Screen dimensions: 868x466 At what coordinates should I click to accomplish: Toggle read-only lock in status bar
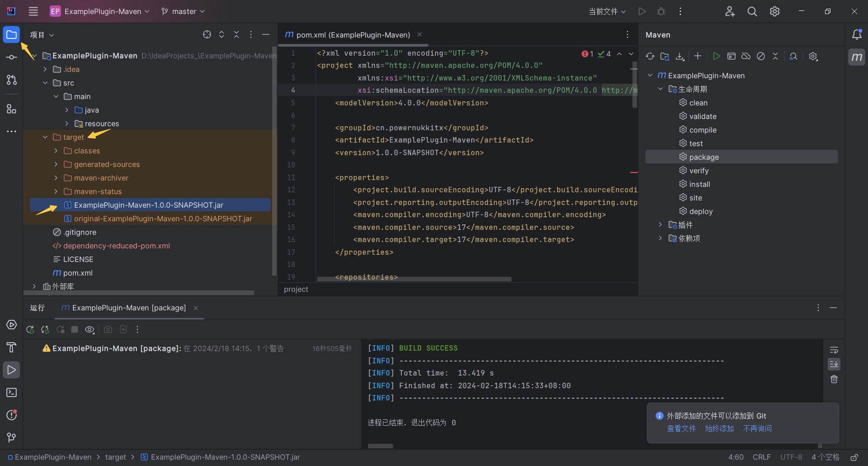point(854,457)
